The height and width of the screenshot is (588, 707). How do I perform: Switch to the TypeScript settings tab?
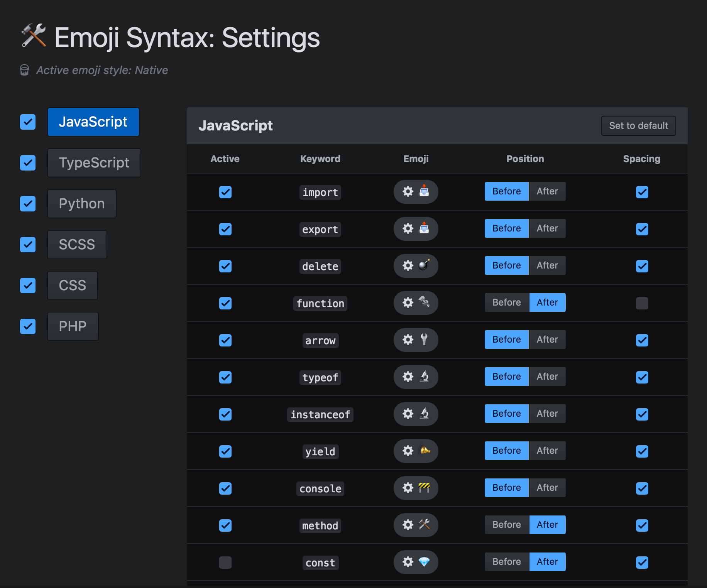(x=94, y=163)
